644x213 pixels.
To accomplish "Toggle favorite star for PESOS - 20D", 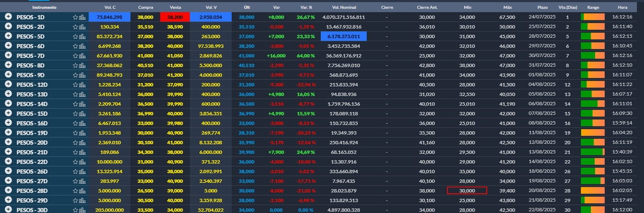I will pyautogui.click(x=76, y=142).
